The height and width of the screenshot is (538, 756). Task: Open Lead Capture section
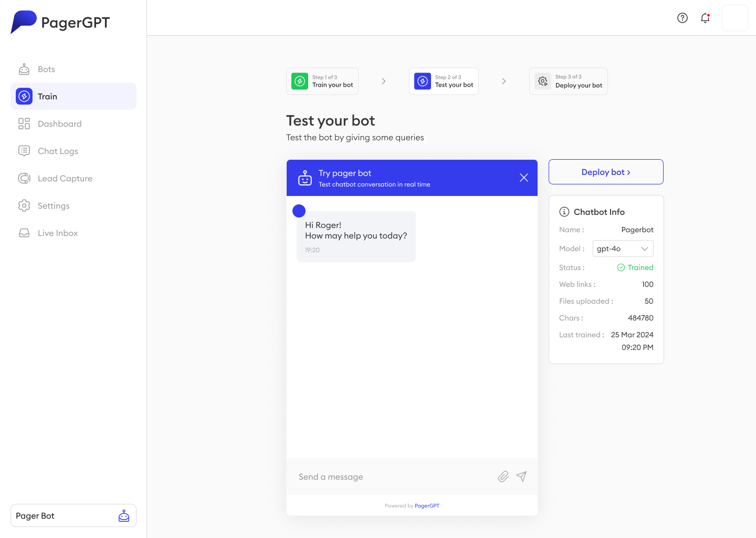tap(73, 178)
